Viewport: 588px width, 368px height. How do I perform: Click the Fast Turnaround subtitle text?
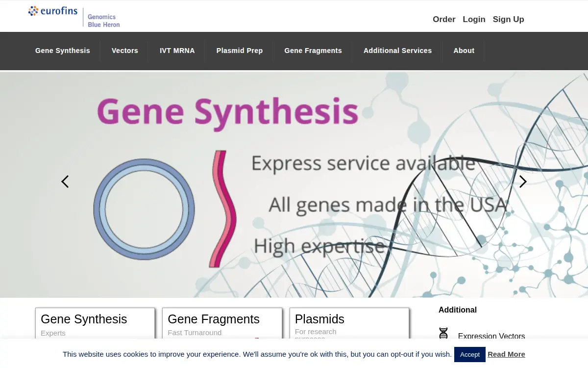pos(195,333)
